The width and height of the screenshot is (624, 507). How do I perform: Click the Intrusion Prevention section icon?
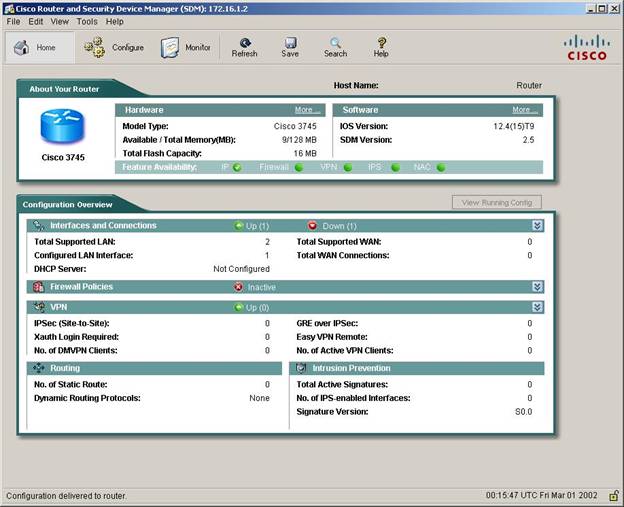(301, 368)
